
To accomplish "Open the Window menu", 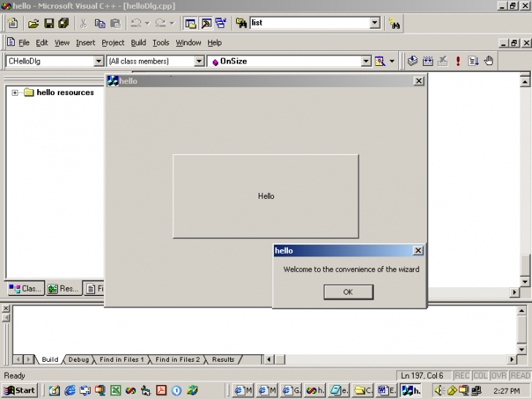I will 189,42.
